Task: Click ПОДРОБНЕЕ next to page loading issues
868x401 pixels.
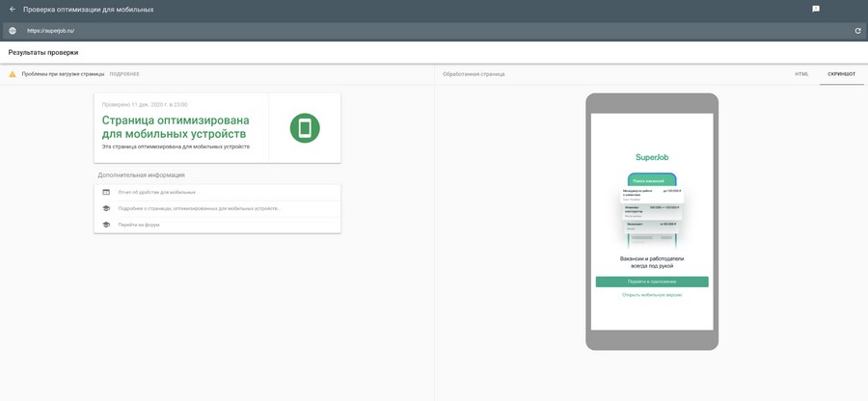Action: click(124, 74)
